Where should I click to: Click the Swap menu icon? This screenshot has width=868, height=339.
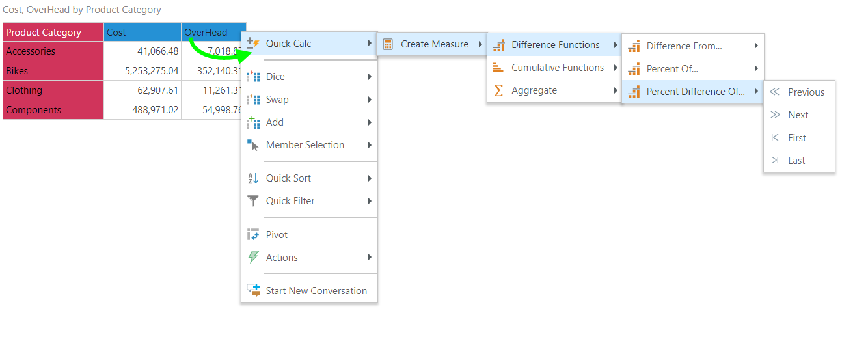253,100
